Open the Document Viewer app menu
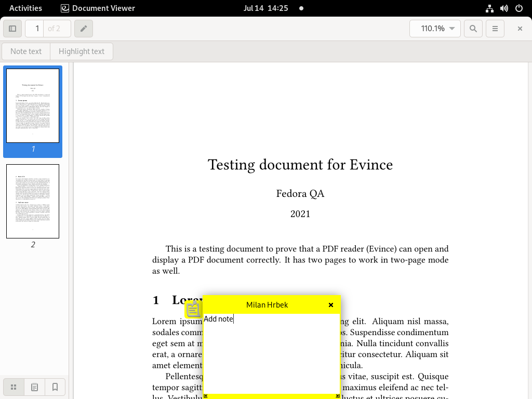The width and height of the screenshot is (532, 399). pyautogui.click(x=98, y=8)
